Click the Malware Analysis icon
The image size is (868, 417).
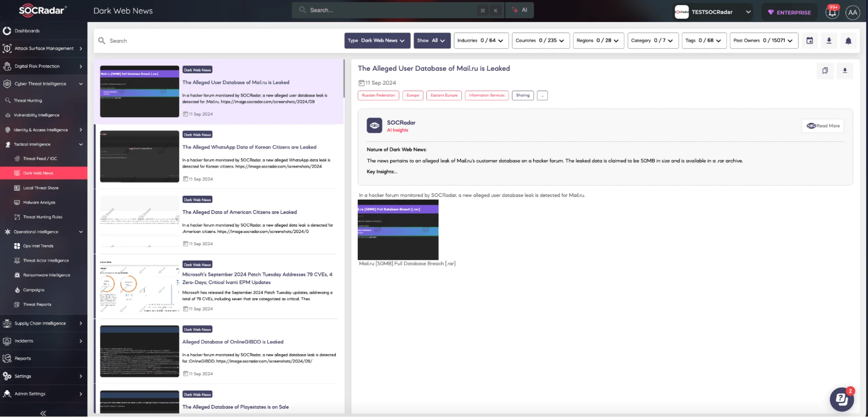click(x=17, y=203)
